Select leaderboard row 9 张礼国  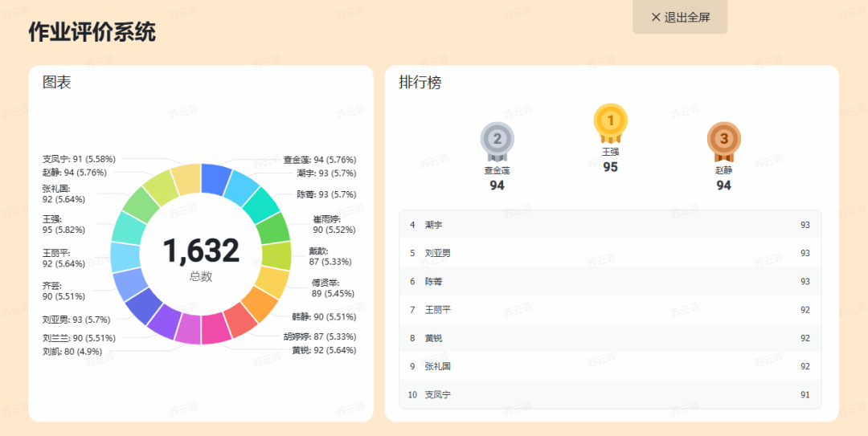tap(610, 366)
